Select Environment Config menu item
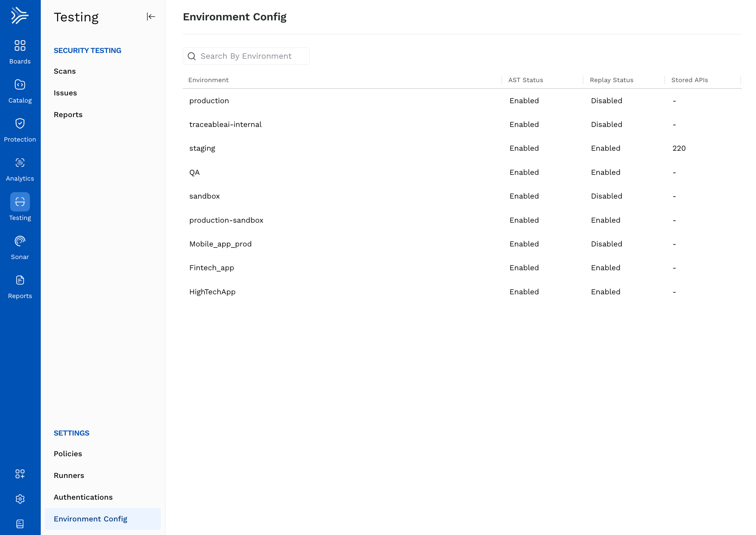Screen dimensions: 756x535 (103, 519)
